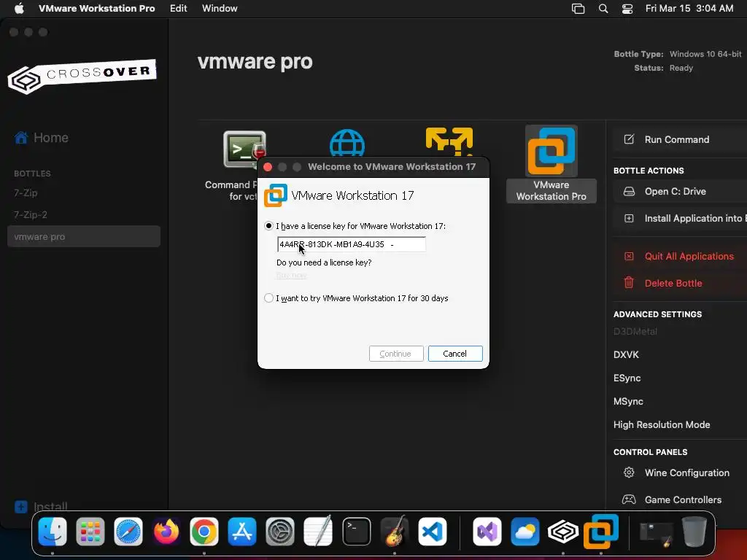
Task: Open Finder from the Dock
Action: coord(53,532)
